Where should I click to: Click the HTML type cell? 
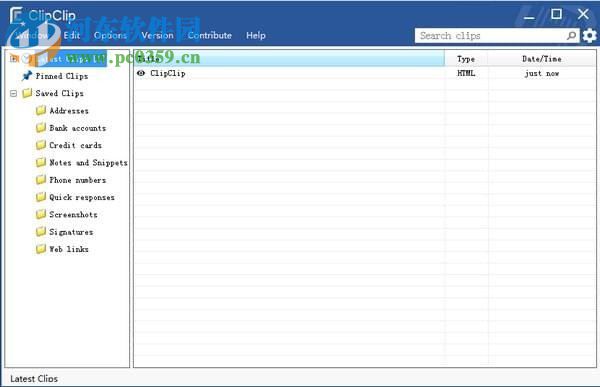(x=466, y=73)
